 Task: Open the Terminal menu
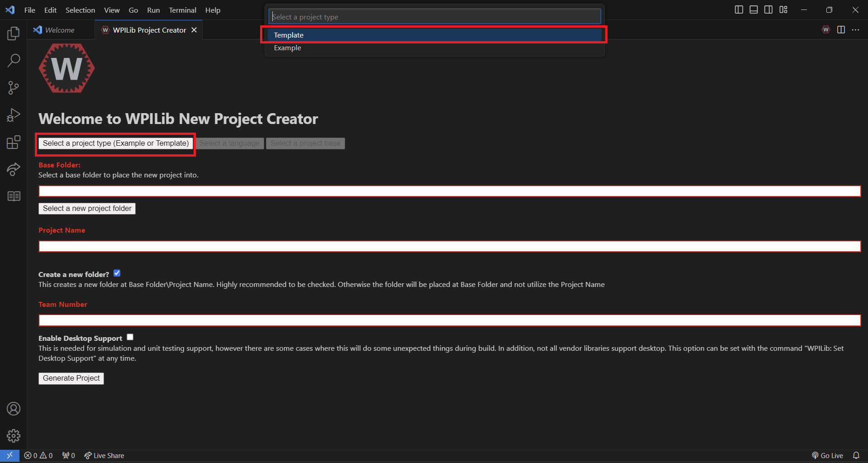183,10
